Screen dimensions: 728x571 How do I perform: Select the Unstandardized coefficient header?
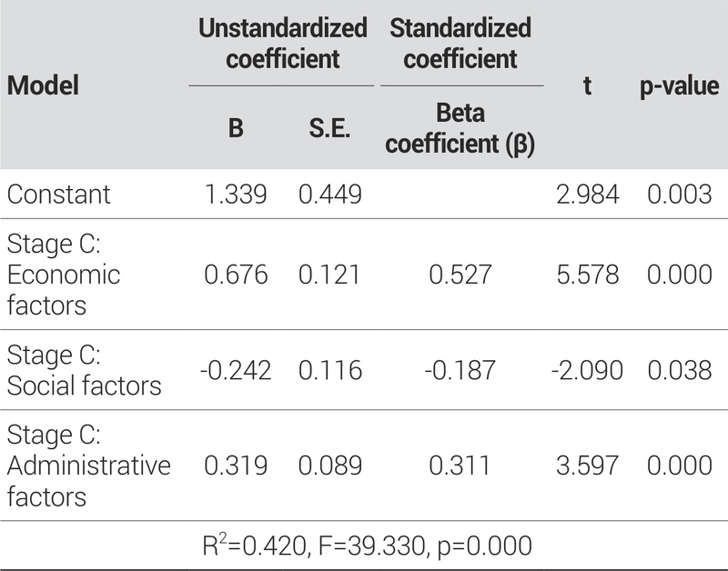(x=282, y=44)
